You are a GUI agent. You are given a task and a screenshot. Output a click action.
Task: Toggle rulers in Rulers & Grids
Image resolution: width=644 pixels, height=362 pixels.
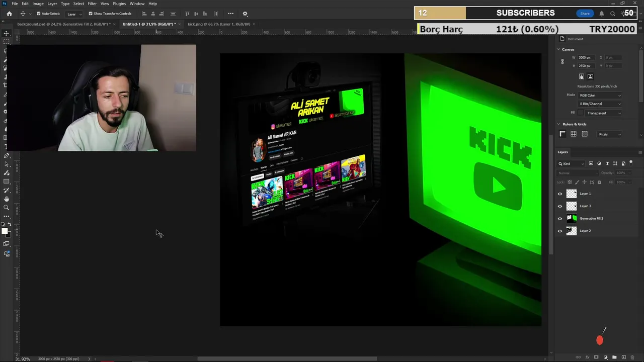[x=562, y=134]
